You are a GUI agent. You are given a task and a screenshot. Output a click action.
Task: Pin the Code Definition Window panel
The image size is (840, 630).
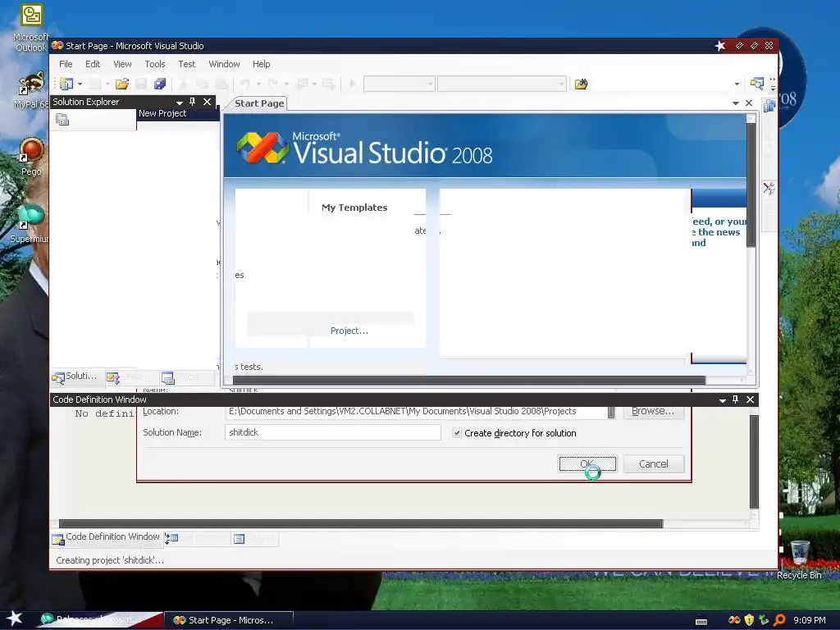(735, 399)
